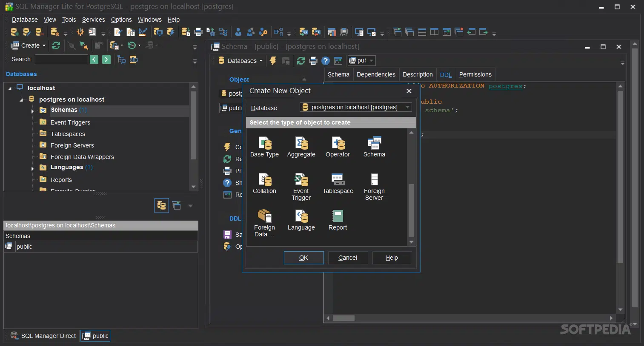Open the Tools menu

point(69,20)
